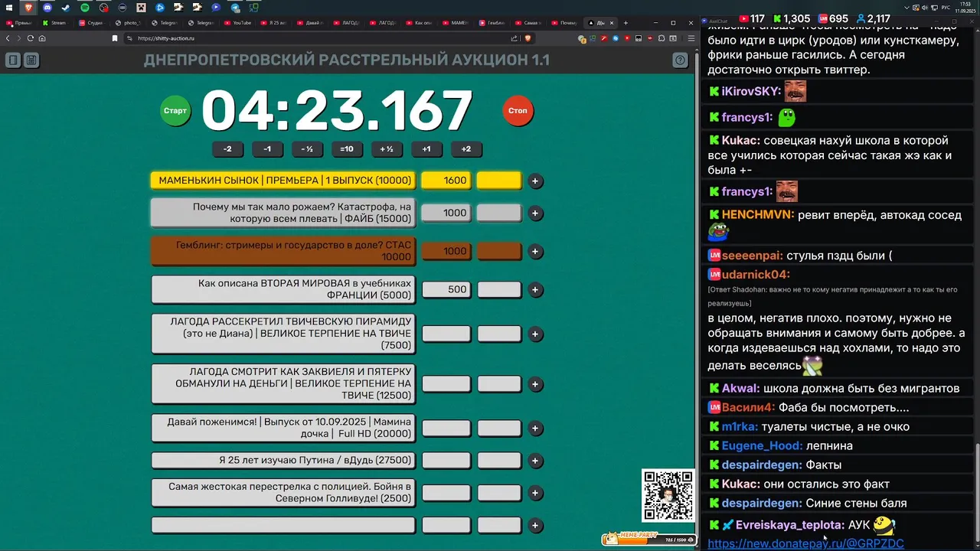Open the left panel icon in auction header

pos(13,60)
